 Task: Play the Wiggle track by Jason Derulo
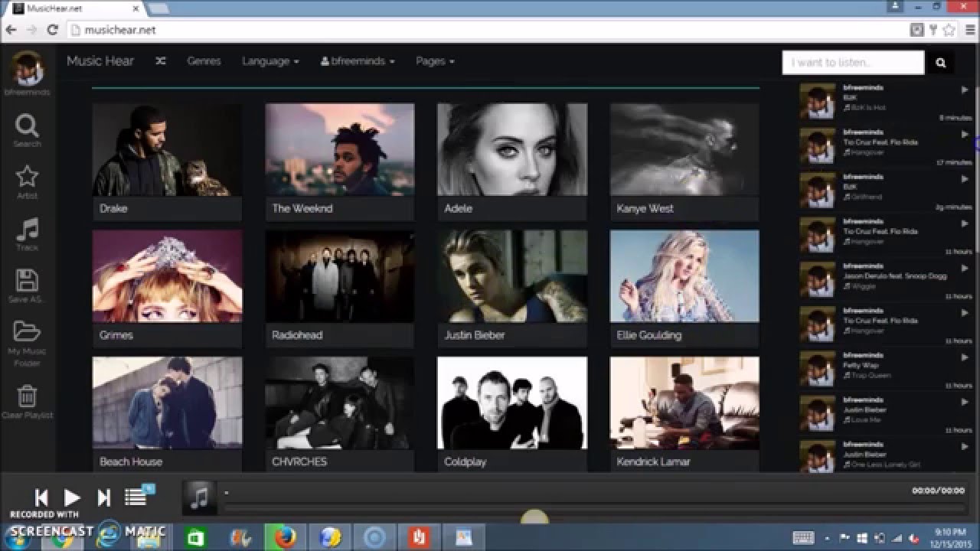pos(965,269)
